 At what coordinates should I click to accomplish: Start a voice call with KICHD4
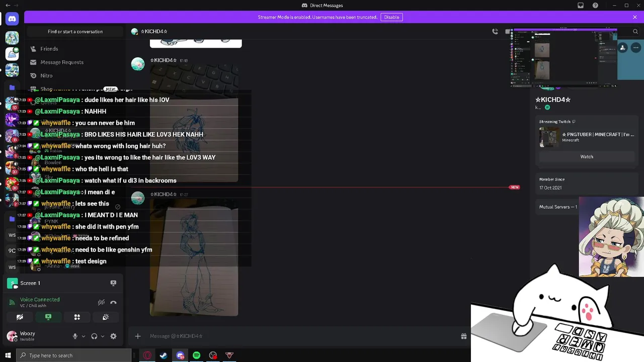pyautogui.click(x=495, y=32)
